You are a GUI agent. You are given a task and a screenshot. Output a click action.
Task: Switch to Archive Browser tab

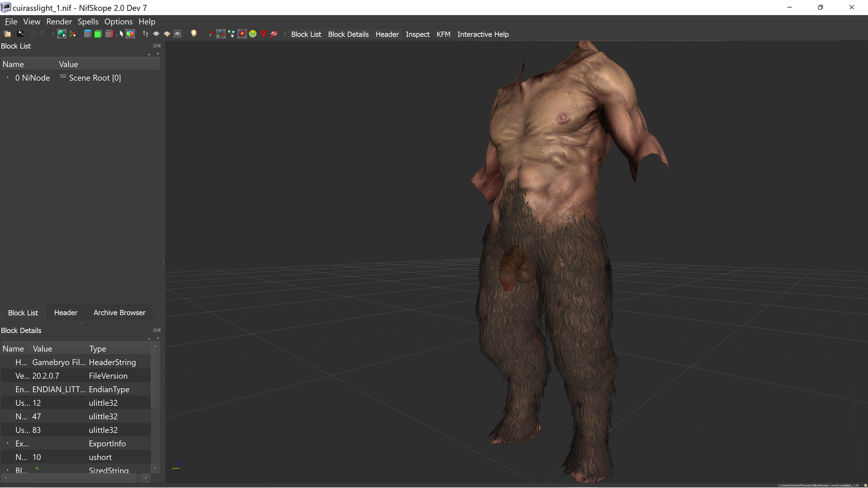tap(119, 313)
